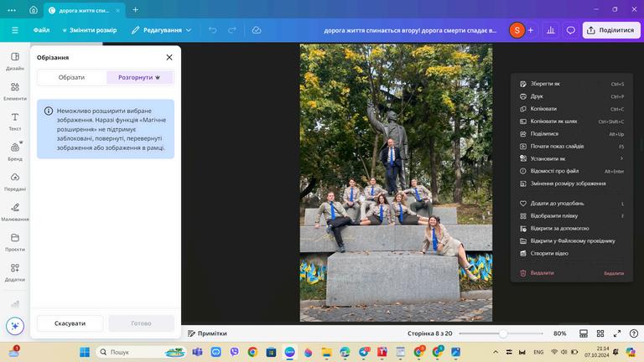Click the 80% zoom value

point(560,334)
